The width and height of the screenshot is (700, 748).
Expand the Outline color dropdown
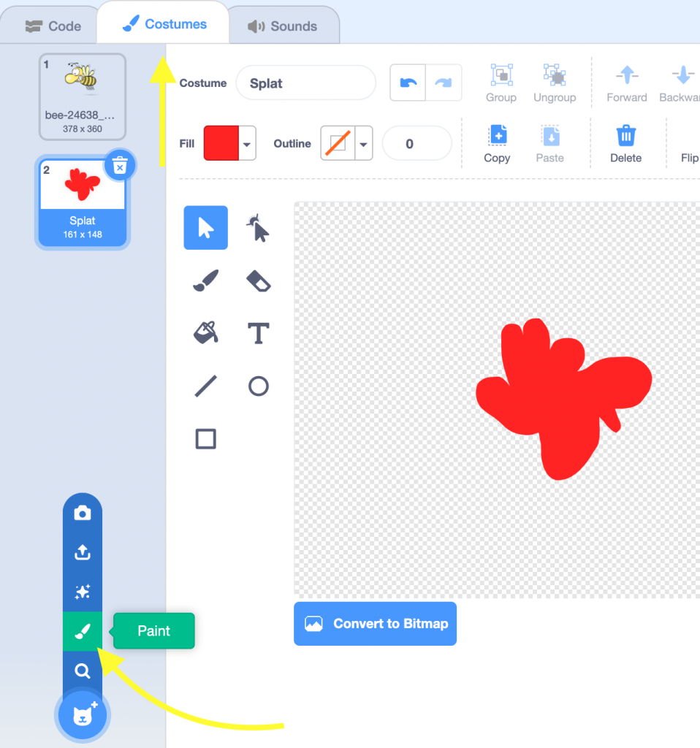point(363,144)
